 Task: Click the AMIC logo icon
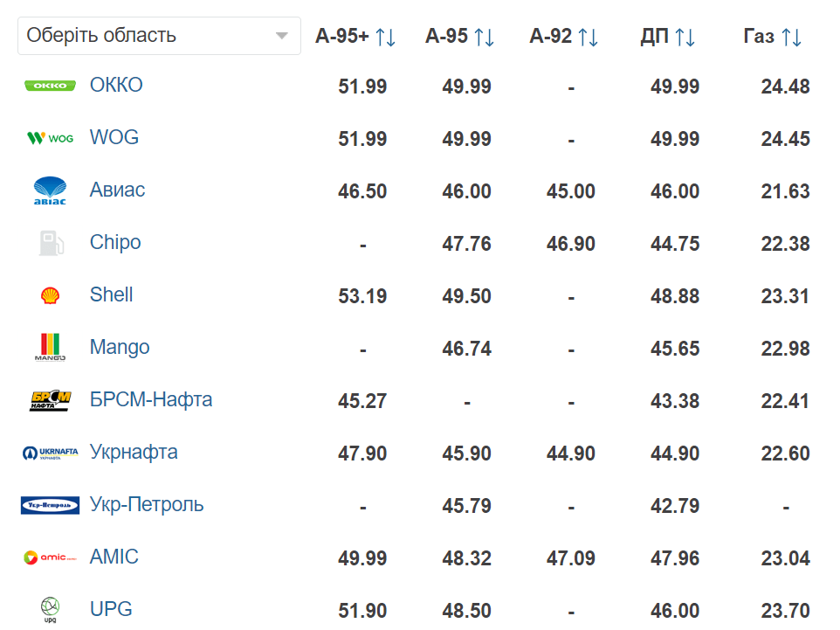50,557
